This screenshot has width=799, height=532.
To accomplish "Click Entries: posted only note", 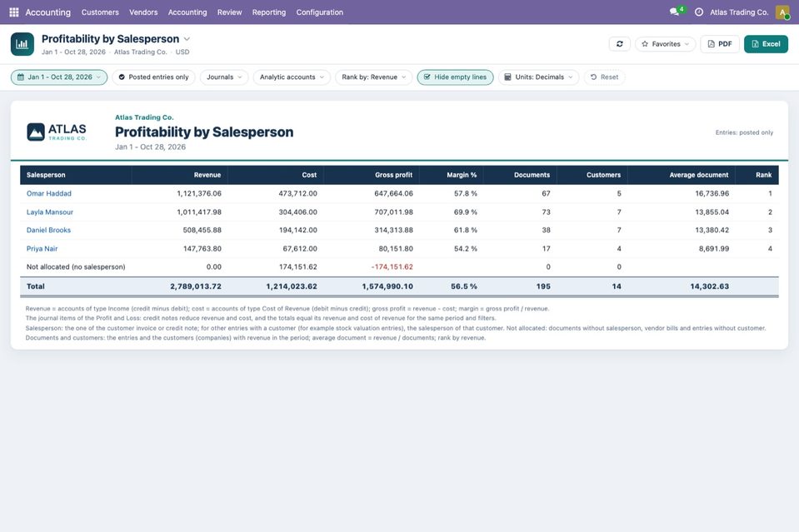I will pos(745,133).
